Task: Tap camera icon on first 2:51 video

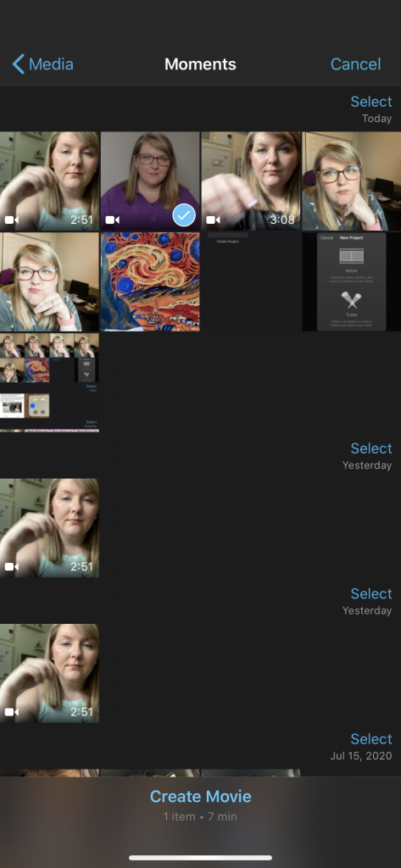Action: click(x=12, y=220)
